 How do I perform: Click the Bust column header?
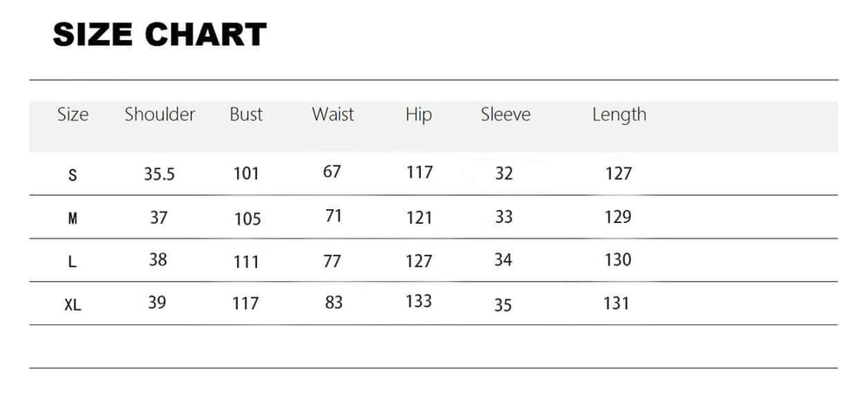point(246,115)
